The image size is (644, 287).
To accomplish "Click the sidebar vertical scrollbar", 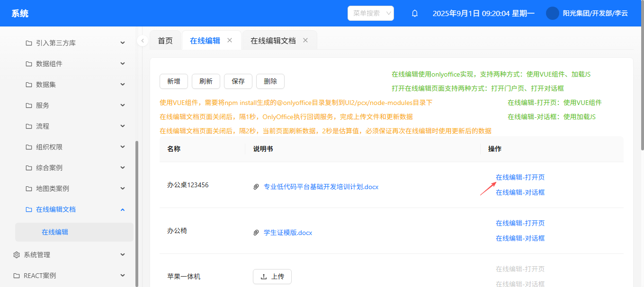I will click(x=137, y=213).
